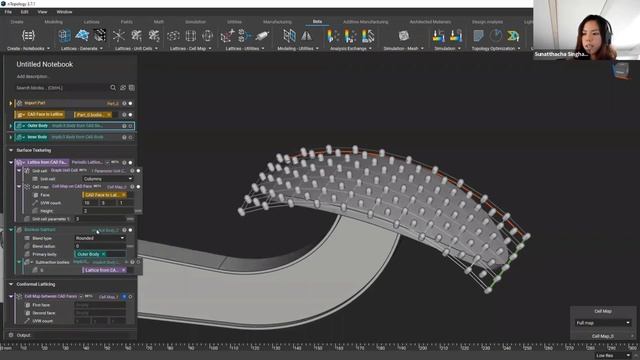
Task: Click the Height value slider handle
Action: [x=138, y=211]
